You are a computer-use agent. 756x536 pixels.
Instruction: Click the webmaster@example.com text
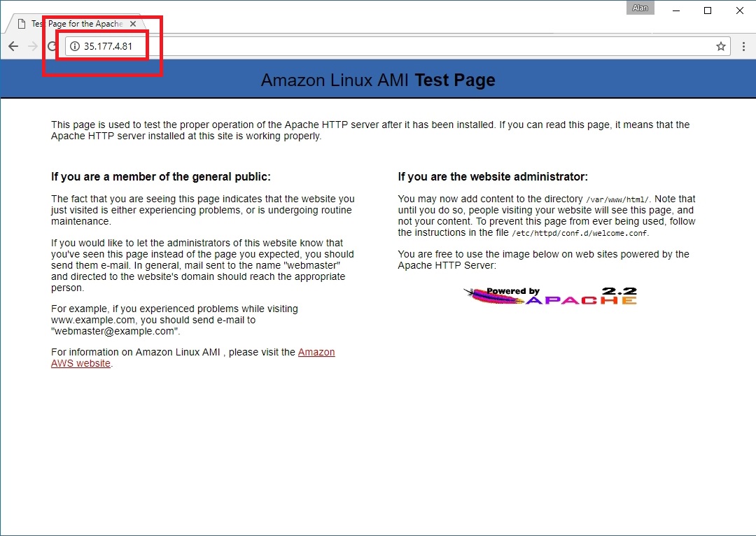pos(114,331)
